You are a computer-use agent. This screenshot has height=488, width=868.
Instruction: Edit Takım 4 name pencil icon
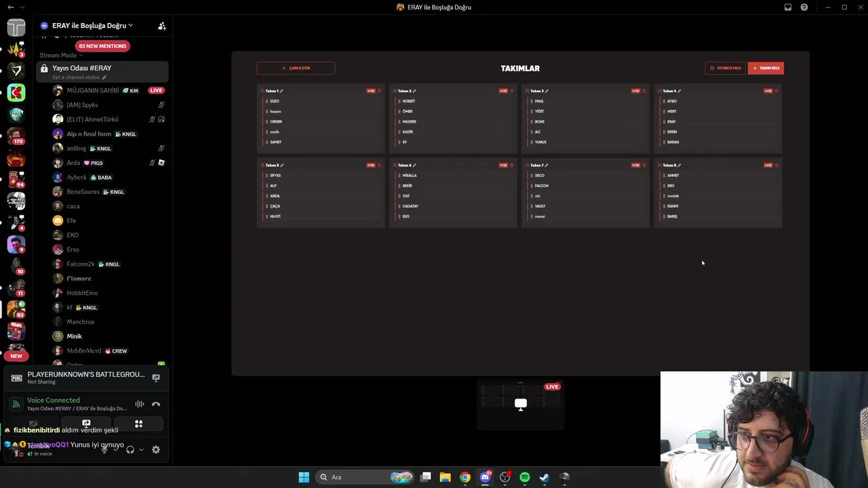(x=679, y=91)
